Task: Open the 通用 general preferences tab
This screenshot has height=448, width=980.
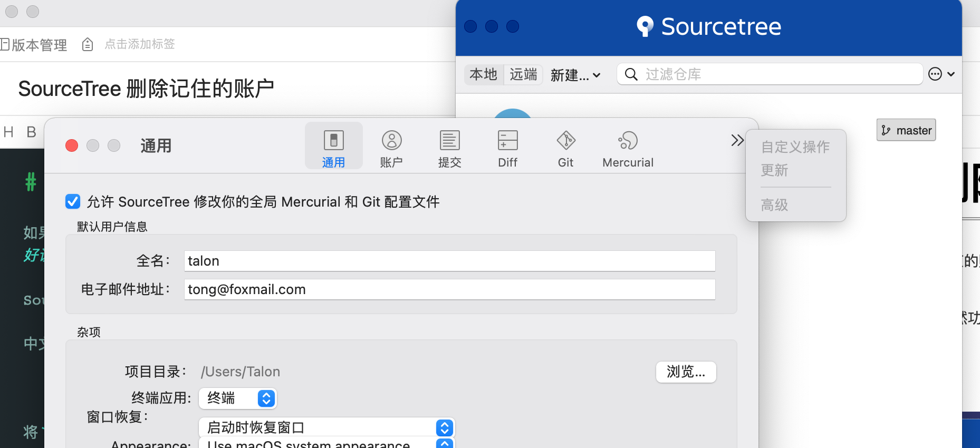Action: click(x=333, y=146)
